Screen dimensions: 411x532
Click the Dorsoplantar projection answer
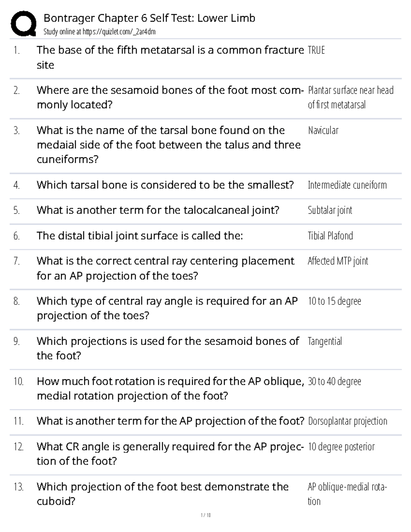[347, 421]
